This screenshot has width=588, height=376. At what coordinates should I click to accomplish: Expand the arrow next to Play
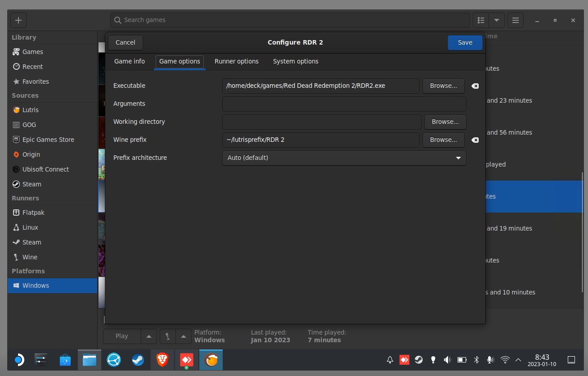(x=149, y=336)
